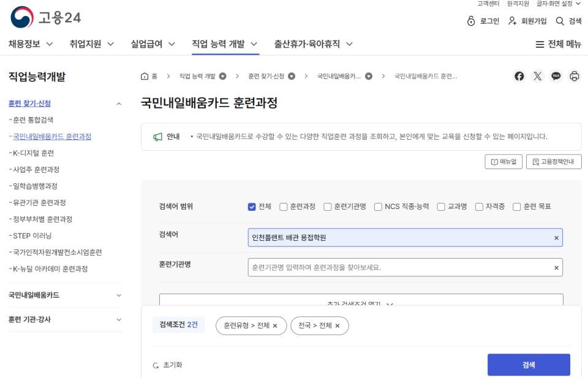Image resolution: width=588 pixels, height=391 pixels.
Task: Expand the 국민내일배움카드 sidebar section
Action: coord(119,295)
